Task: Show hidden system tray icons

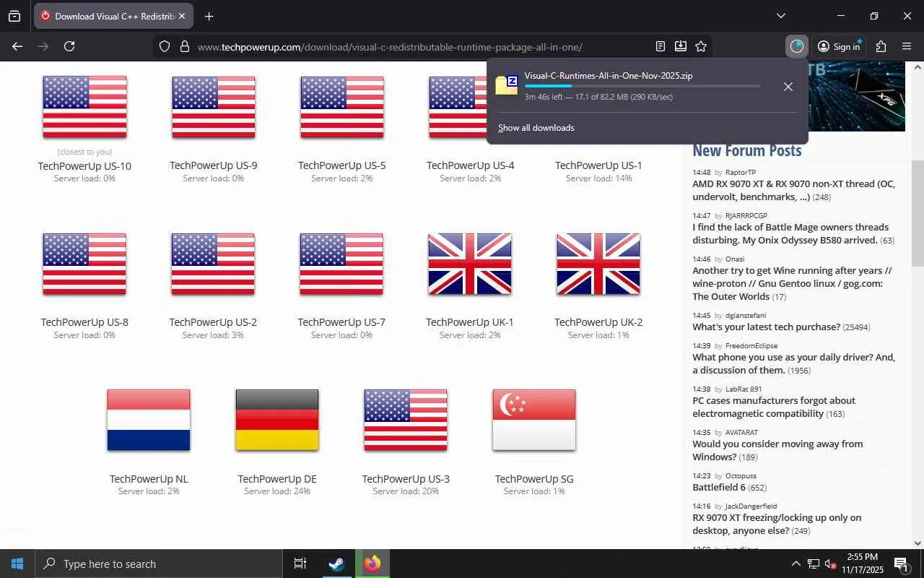Action: pos(796,564)
